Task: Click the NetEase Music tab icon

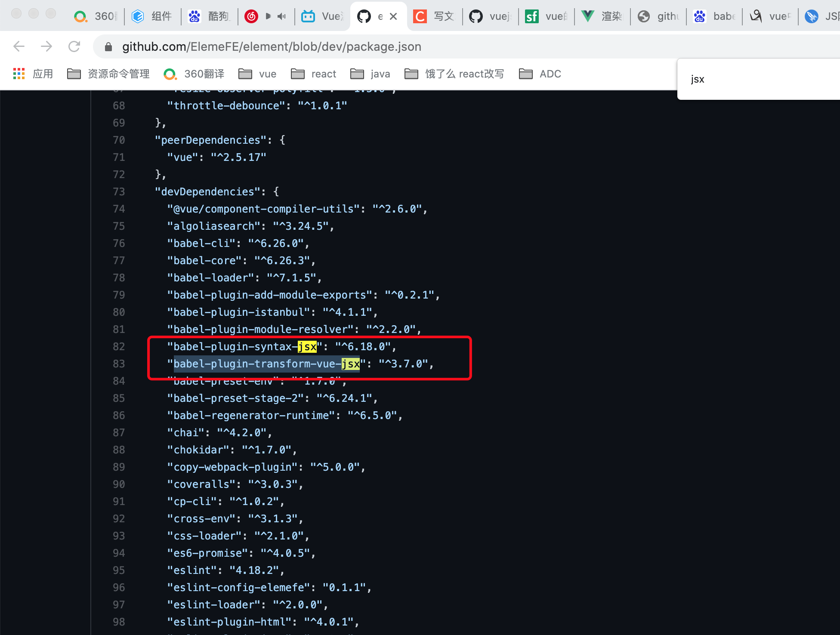Action: coord(251,16)
